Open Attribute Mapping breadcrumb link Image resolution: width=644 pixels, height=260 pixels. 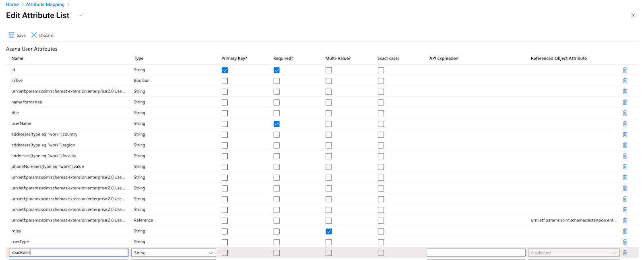coord(45,4)
